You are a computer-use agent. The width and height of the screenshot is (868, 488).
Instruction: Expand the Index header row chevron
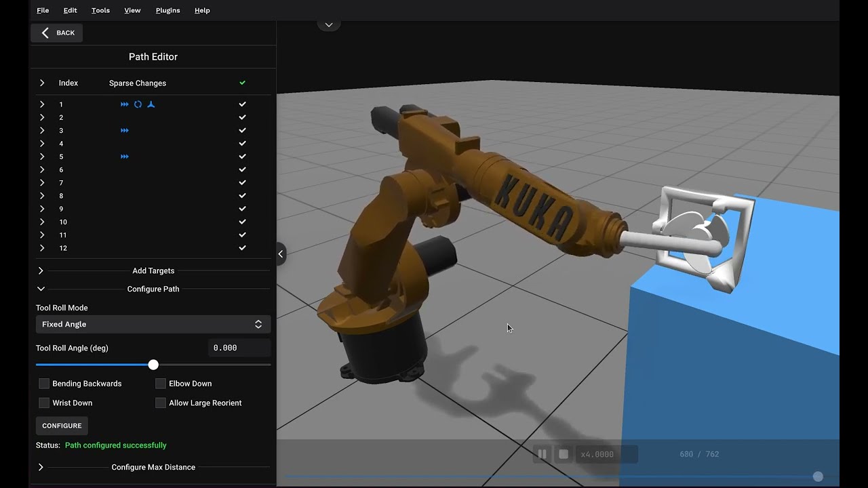[42, 83]
